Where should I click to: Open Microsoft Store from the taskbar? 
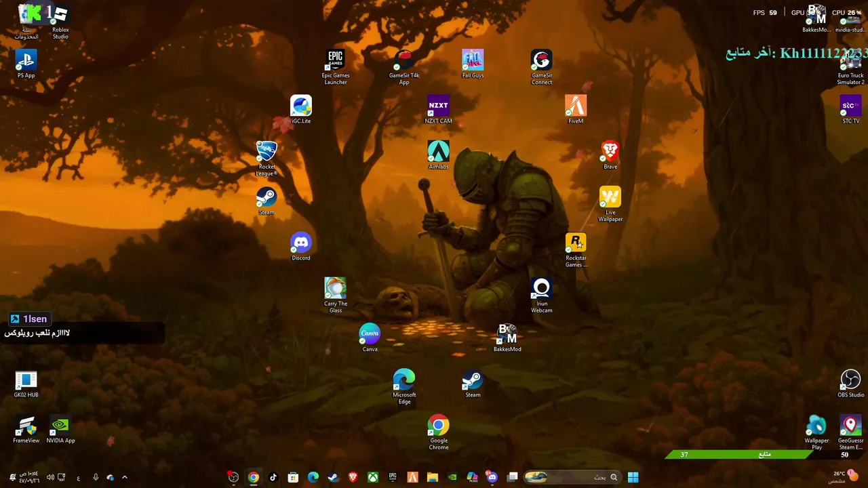[x=293, y=477]
